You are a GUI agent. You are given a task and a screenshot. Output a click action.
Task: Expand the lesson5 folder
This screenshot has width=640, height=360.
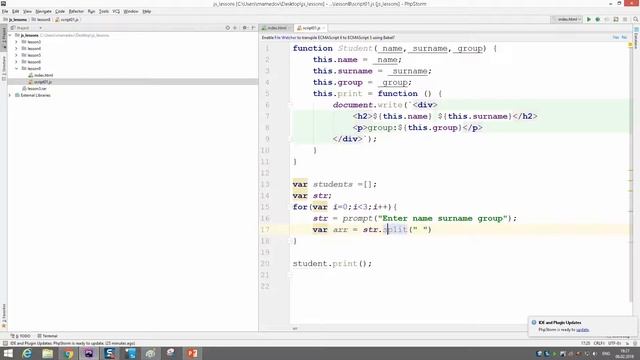[x=16, y=55]
